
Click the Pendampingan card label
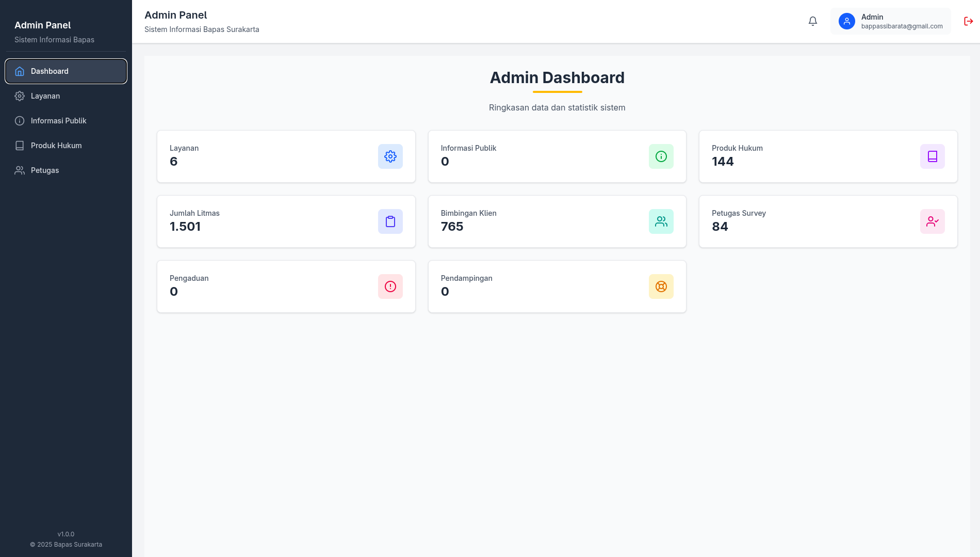[467, 278]
